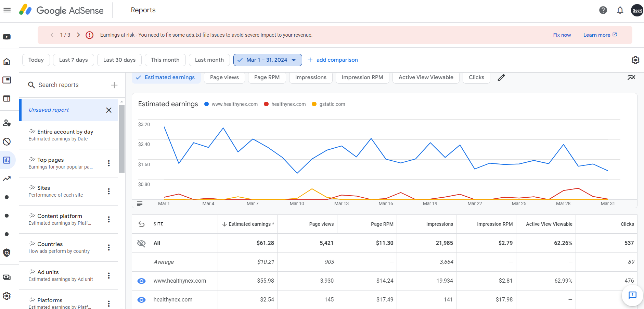Open report settings gear icon
This screenshot has height=309, width=644.
[635, 60]
